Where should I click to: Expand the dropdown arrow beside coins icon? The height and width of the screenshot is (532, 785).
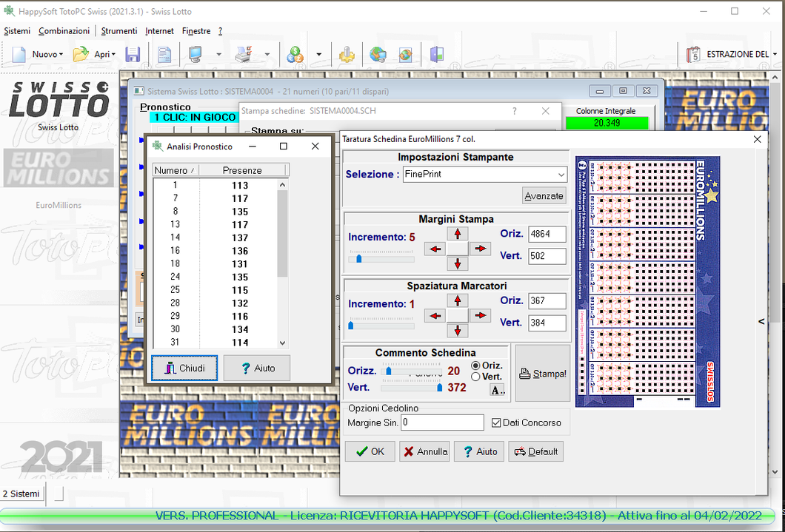point(319,55)
